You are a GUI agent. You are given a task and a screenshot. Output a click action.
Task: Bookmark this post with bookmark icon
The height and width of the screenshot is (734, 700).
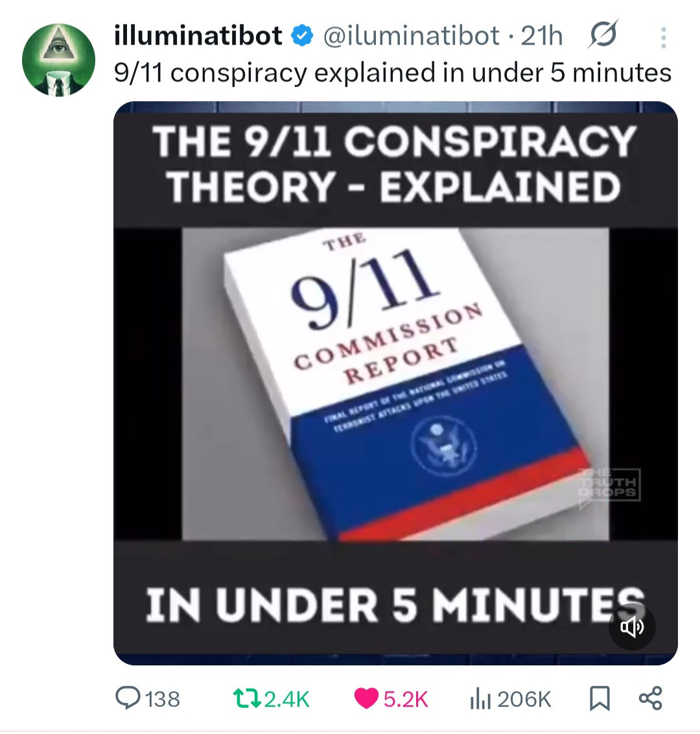pyautogui.click(x=600, y=699)
